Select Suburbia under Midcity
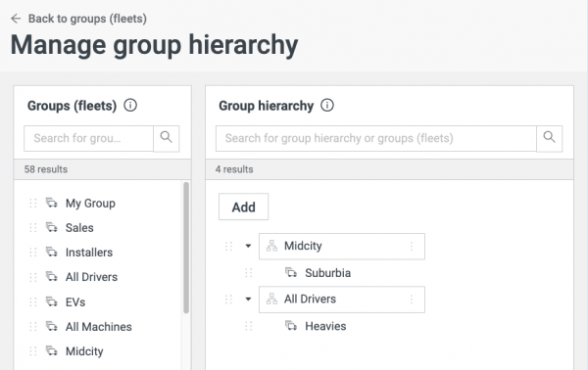Viewport: 588px width, 370px height. tap(327, 273)
